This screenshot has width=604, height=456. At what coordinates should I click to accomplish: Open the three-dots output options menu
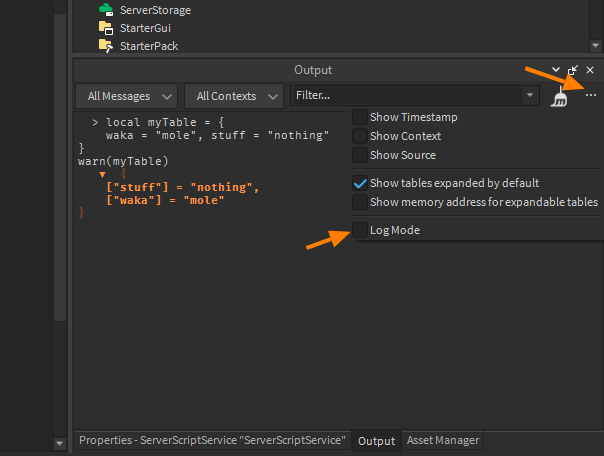click(590, 95)
